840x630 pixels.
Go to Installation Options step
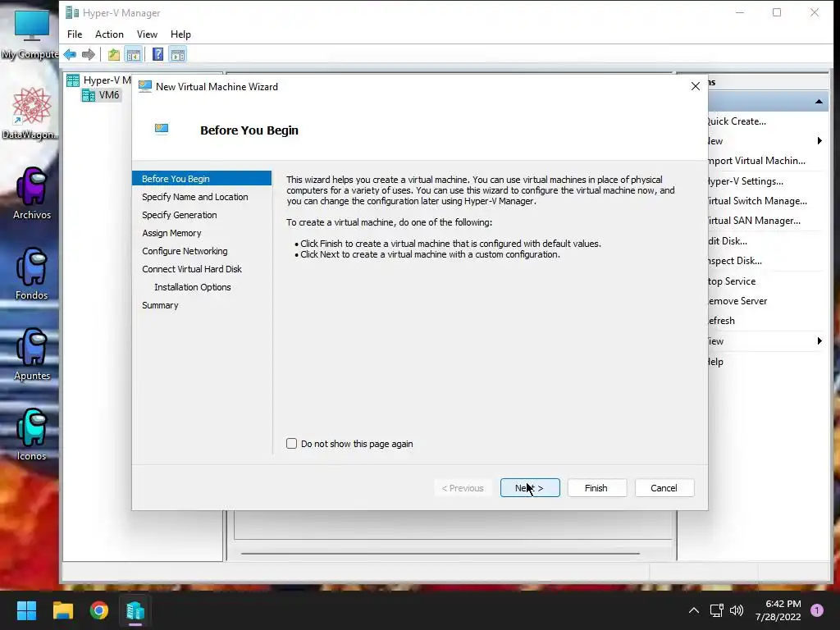point(192,287)
